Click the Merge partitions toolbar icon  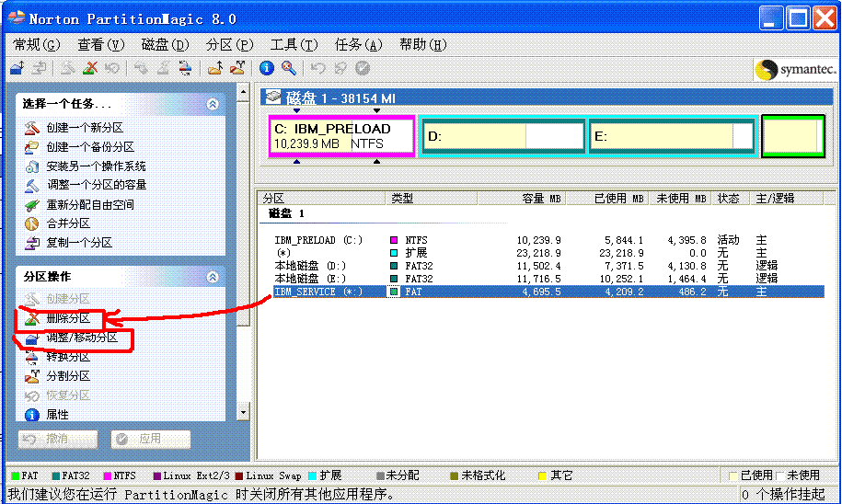pyautogui.click(x=215, y=68)
